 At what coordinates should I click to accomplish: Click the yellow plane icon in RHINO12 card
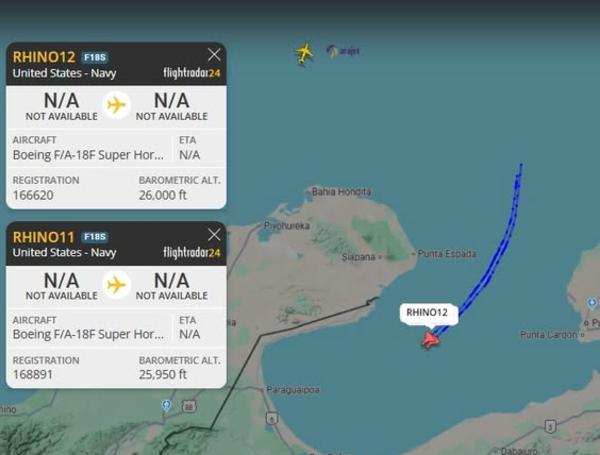pyautogui.click(x=116, y=105)
